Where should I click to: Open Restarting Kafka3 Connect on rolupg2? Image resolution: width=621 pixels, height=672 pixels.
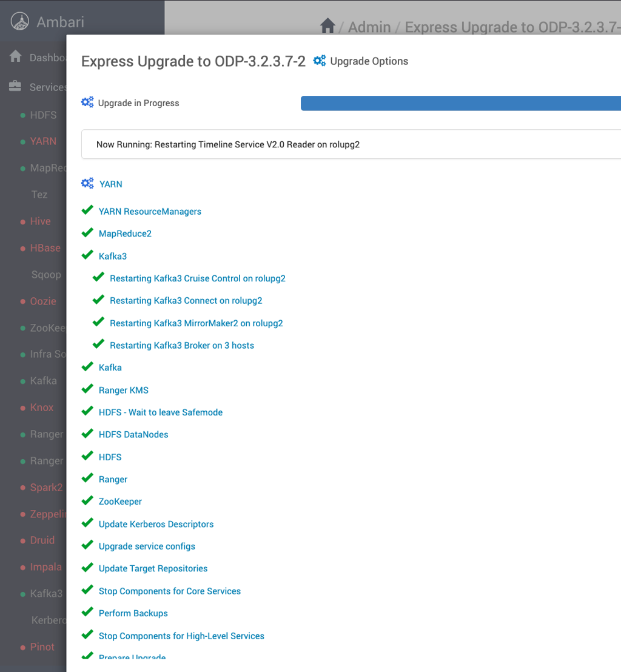click(186, 301)
